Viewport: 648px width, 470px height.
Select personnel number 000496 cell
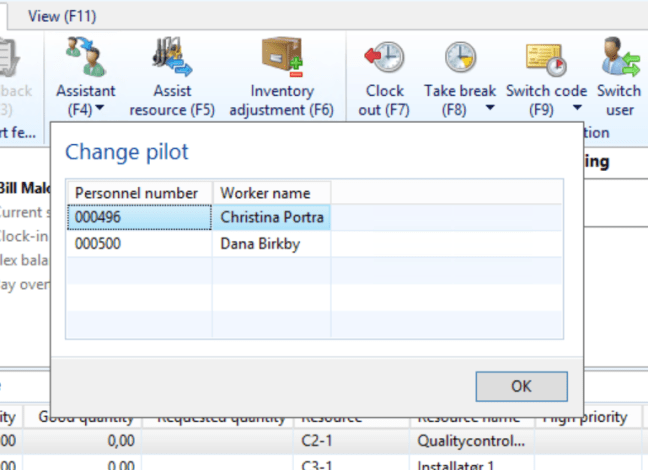pos(140,217)
